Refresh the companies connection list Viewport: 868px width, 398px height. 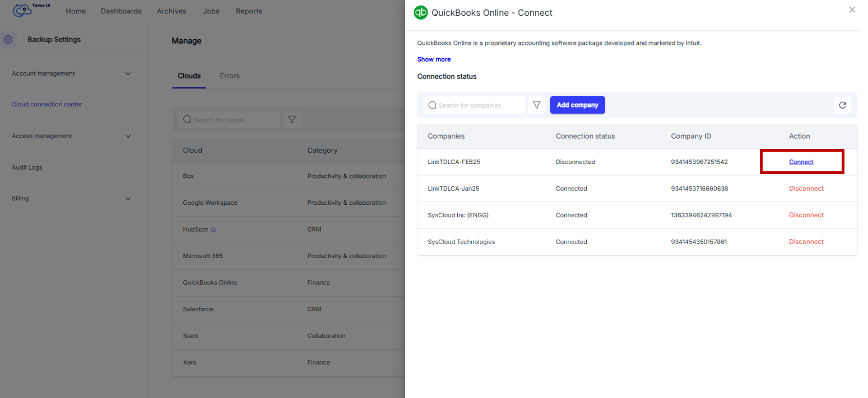pyautogui.click(x=842, y=105)
